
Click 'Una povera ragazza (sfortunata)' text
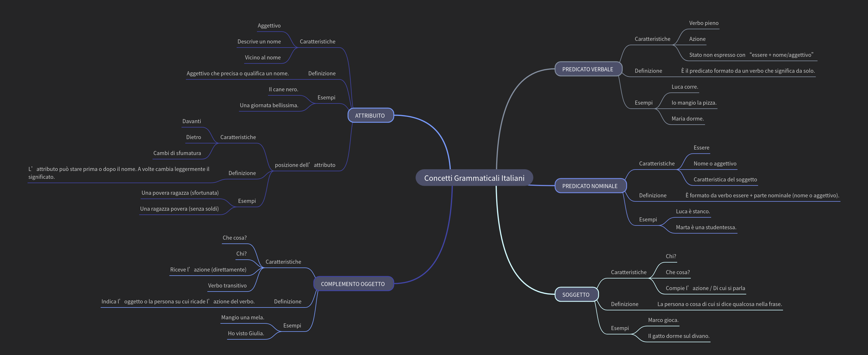click(x=180, y=193)
